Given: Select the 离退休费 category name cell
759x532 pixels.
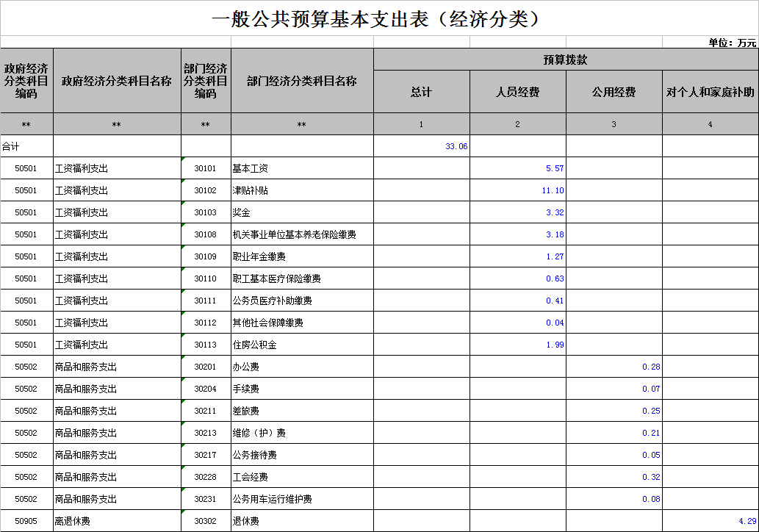Looking at the screenshot, I should pyautogui.click(x=73, y=521).
